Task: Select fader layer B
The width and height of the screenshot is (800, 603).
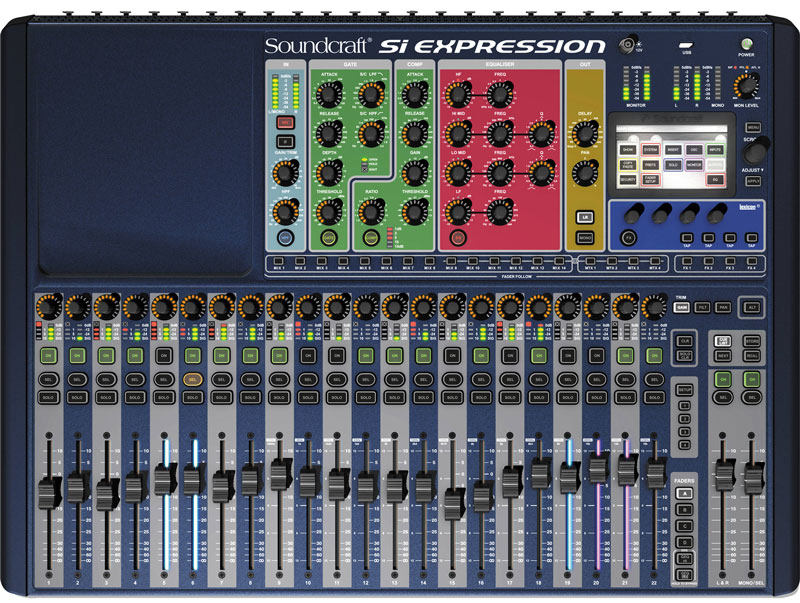Action: pyautogui.click(x=684, y=508)
